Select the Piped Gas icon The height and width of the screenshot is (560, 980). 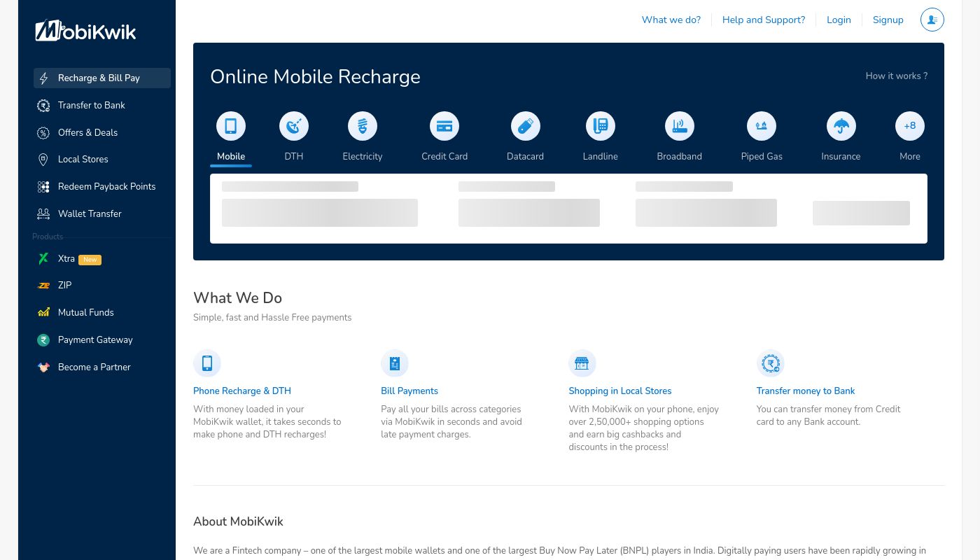pos(762,126)
